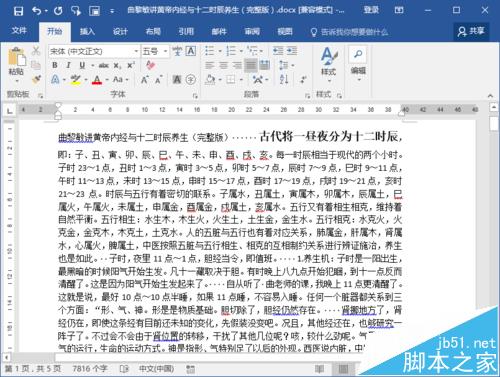Screen dimensions: 500x377
Task: Click the 登录 sign-in link
Action: click(371, 10)
